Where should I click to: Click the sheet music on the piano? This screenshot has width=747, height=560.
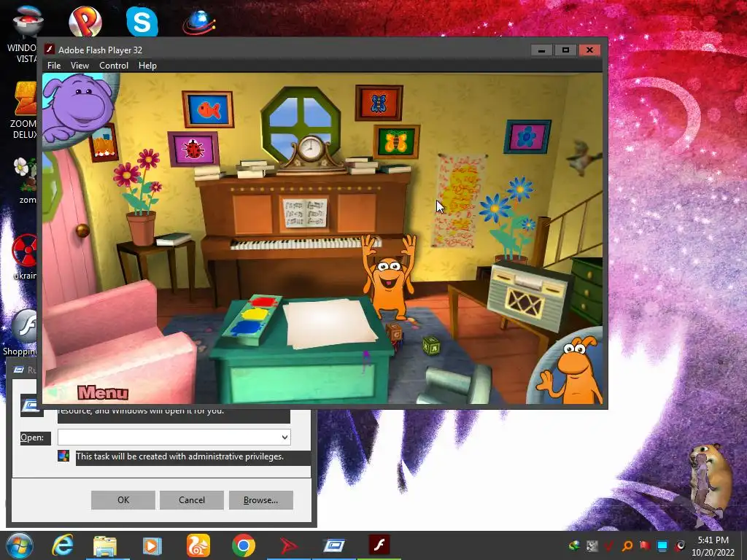pos(305,213)
